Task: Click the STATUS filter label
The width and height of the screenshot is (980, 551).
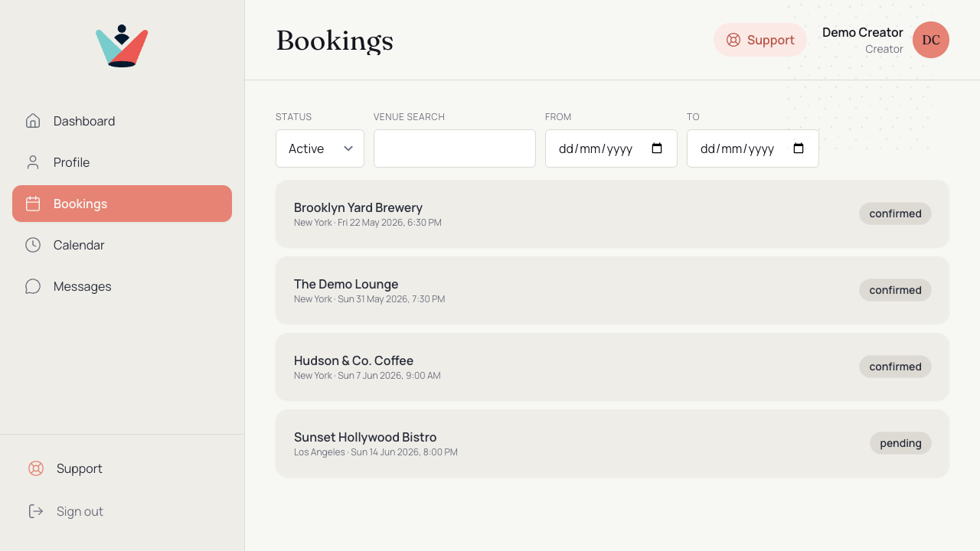Action: (293, 117)
